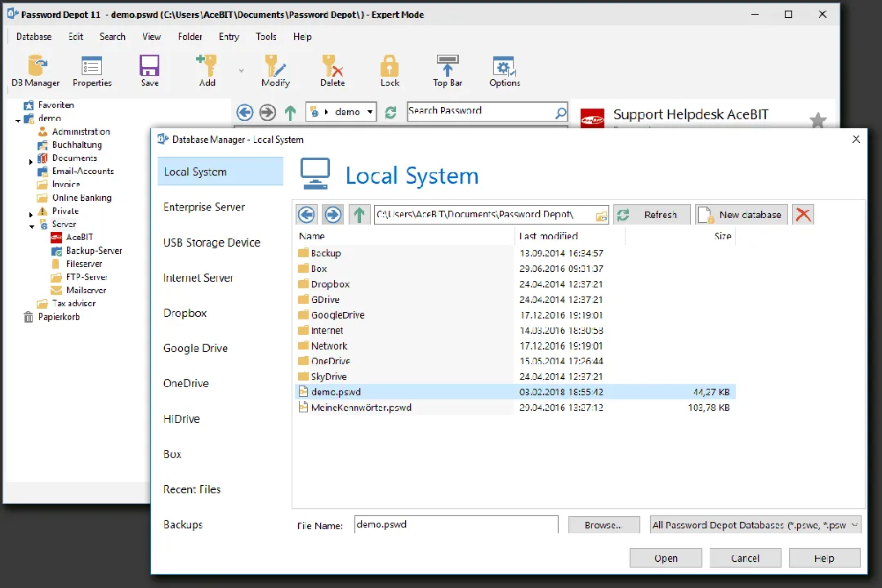Screen dimensions: 882x588
Task: Open the Entry menu
Action: pos(229,37)
